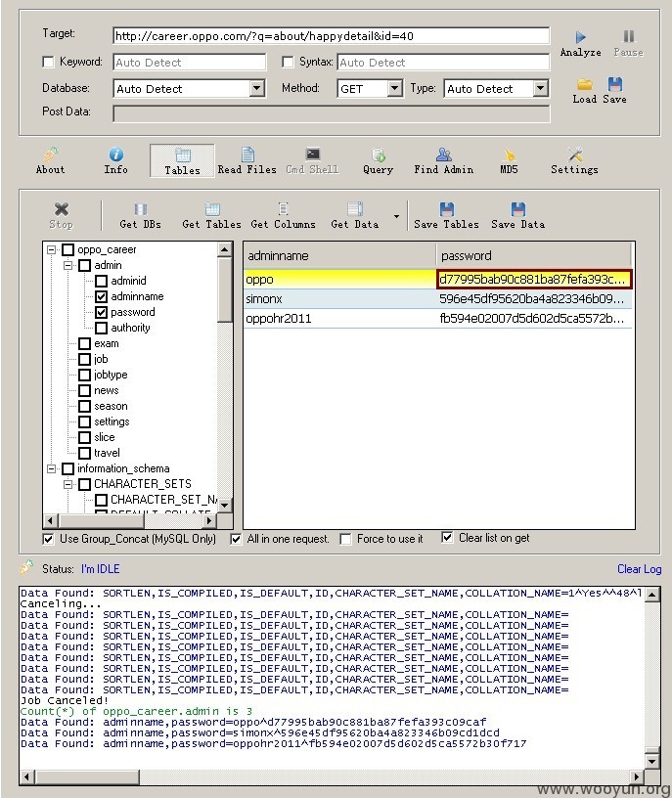Click the Get Data toolbar icon

tap(355, 209)
